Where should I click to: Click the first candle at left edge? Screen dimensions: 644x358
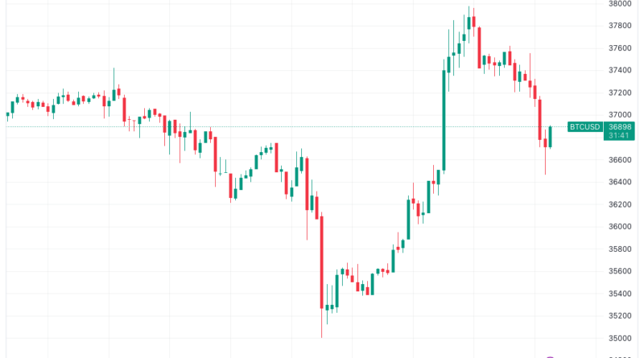pyautogui.click(x=9, y=107)
